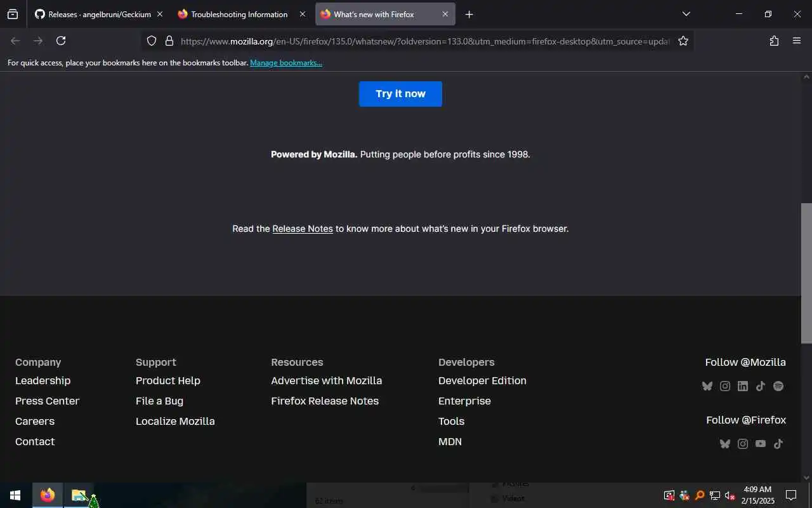Focus the URL address bar

(x=425, y=41)
